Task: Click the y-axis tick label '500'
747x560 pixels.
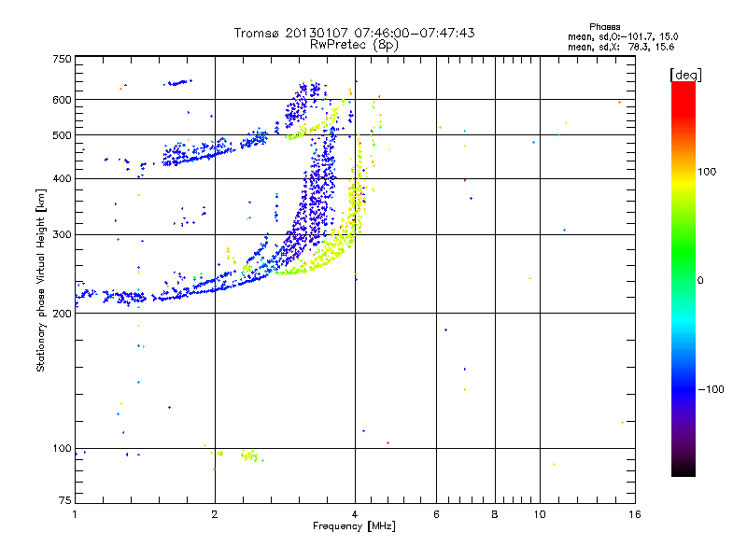Action: coord(62,135)
